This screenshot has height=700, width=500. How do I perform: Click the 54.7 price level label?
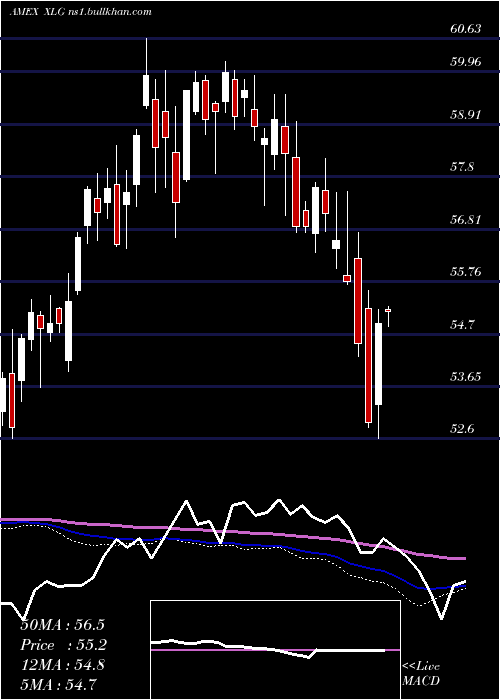(x=462, y=325)
